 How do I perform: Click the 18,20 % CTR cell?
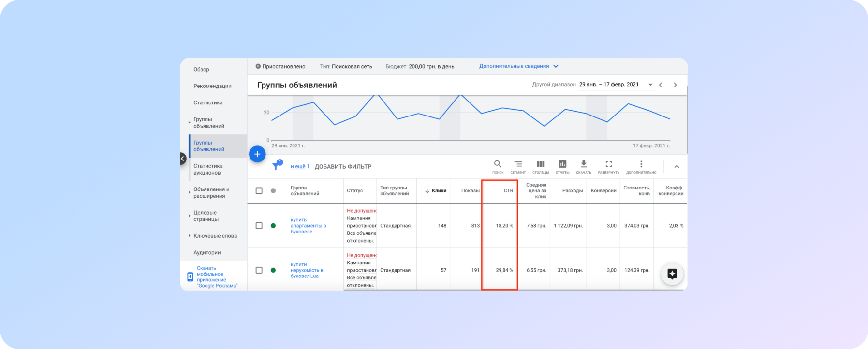(504, 226)
